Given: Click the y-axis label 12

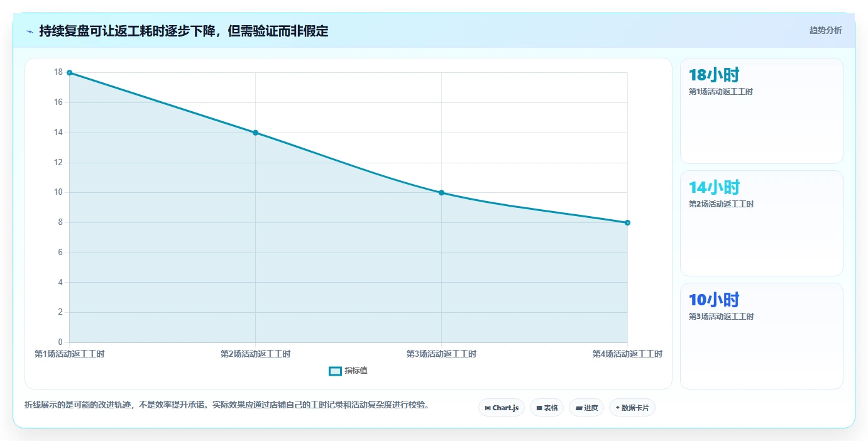Looking at the screenshot, I should (58, 163).
